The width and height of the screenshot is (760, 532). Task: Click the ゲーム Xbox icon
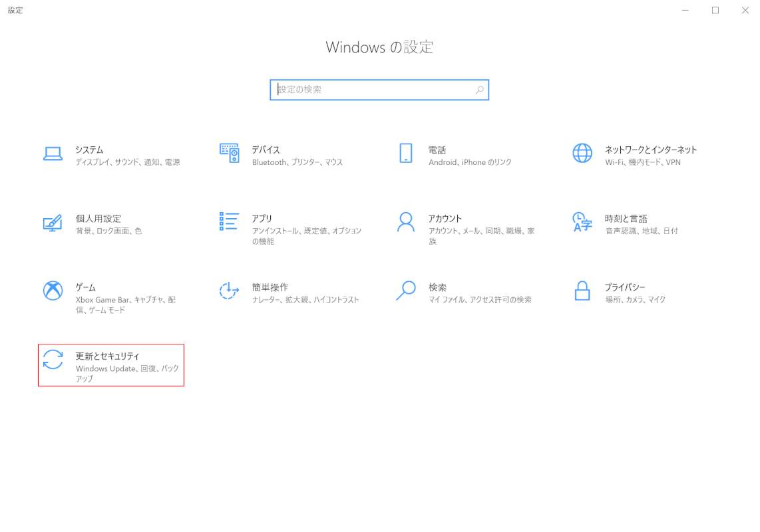(x=53, y=291)
